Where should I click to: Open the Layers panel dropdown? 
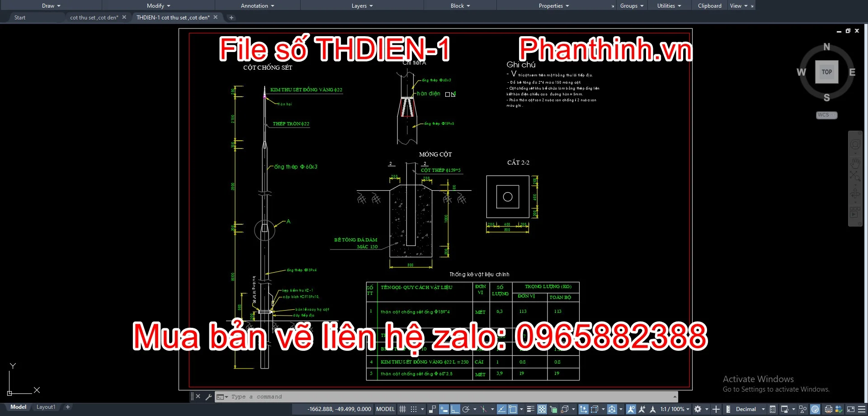(x=362, y=6)
